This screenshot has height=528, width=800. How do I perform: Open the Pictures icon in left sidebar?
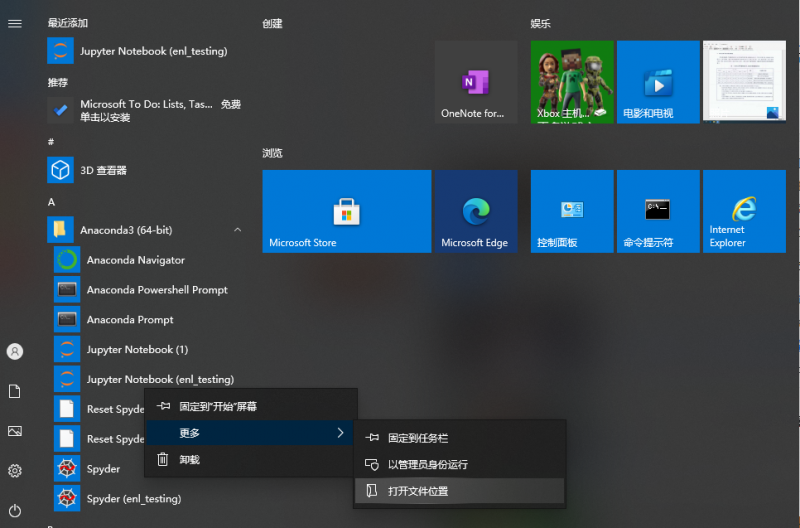pos(15,431)
